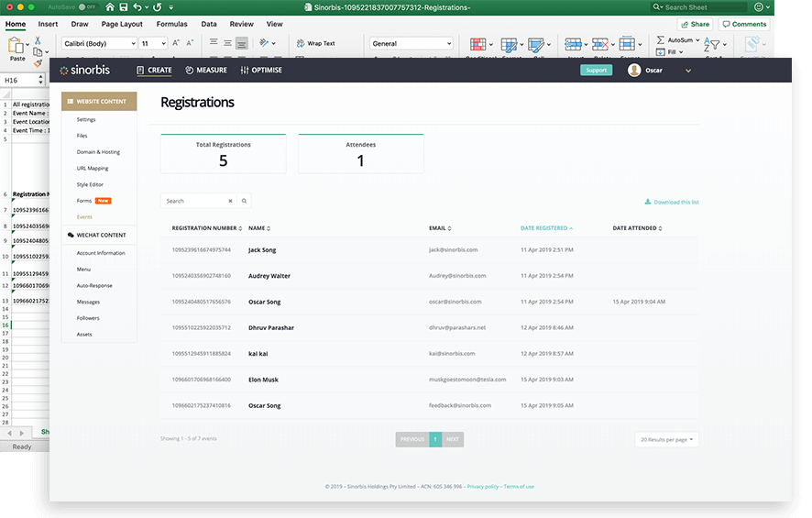This screenshot has height=518, width=812.
Task: Click the Undo arrow in Excel title bar
Action: point(137,7)
